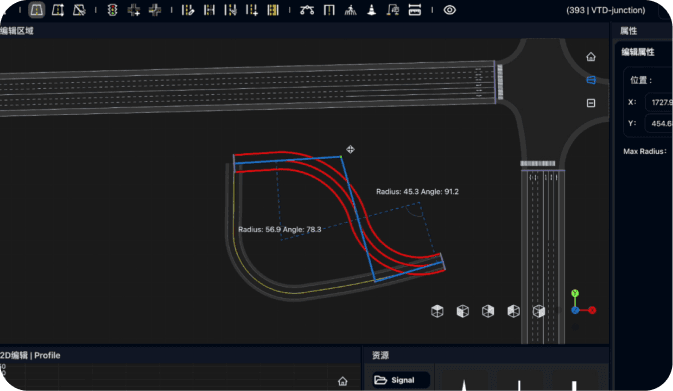The height and width of the screenshot is (391, 673).
Task: Click the '属性' panel header
Action: coord(628,31)
